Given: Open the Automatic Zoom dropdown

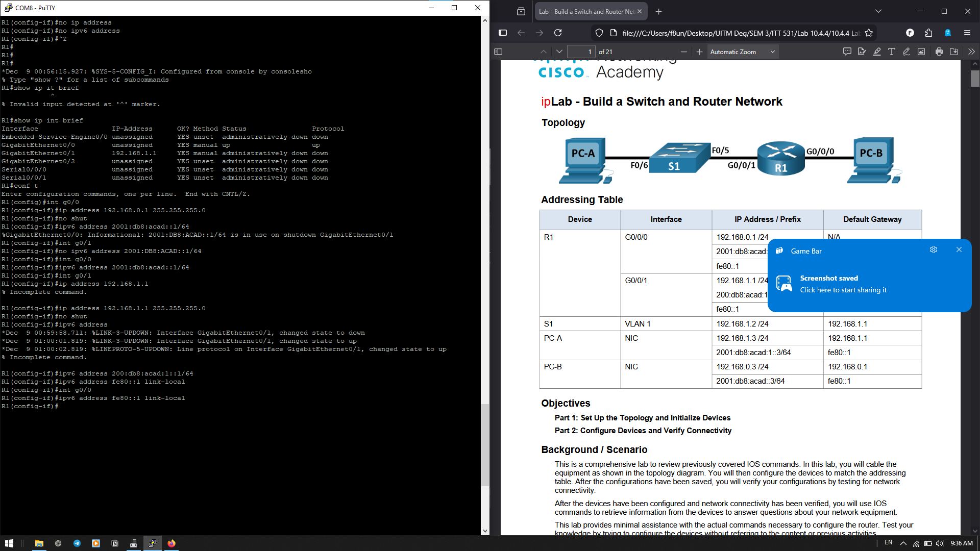Looking at the screenshot, I should click(743, 52).
